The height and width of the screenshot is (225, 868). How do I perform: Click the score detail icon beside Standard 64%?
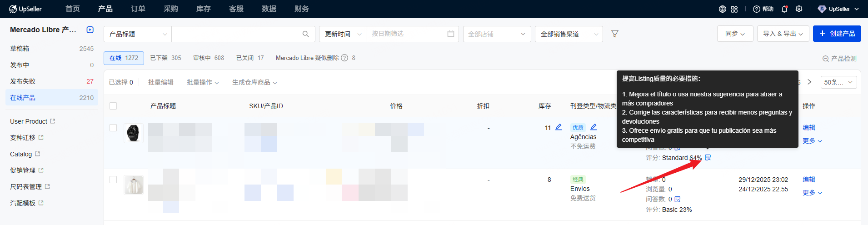[708, 158]
